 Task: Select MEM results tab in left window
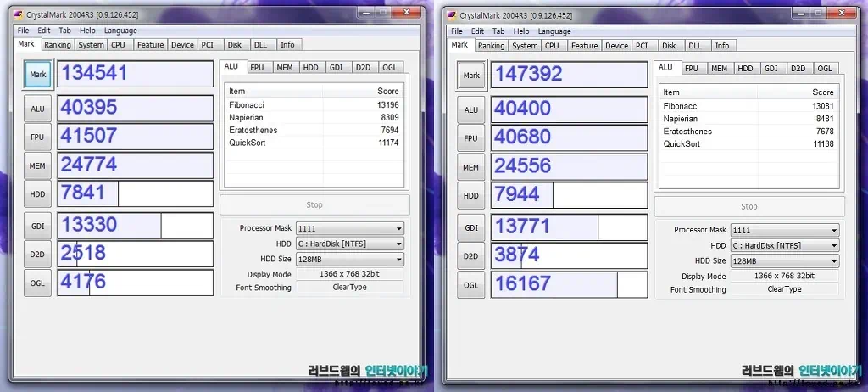point(285,67)
